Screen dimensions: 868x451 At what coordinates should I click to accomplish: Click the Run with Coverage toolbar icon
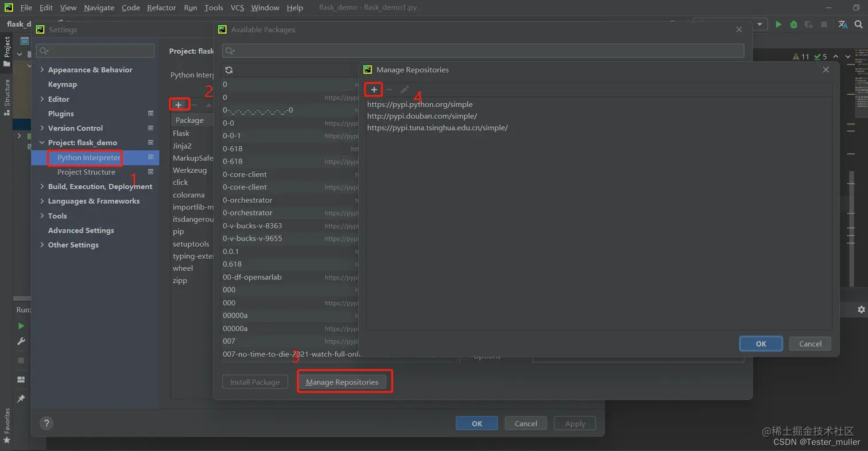point(808,24)
